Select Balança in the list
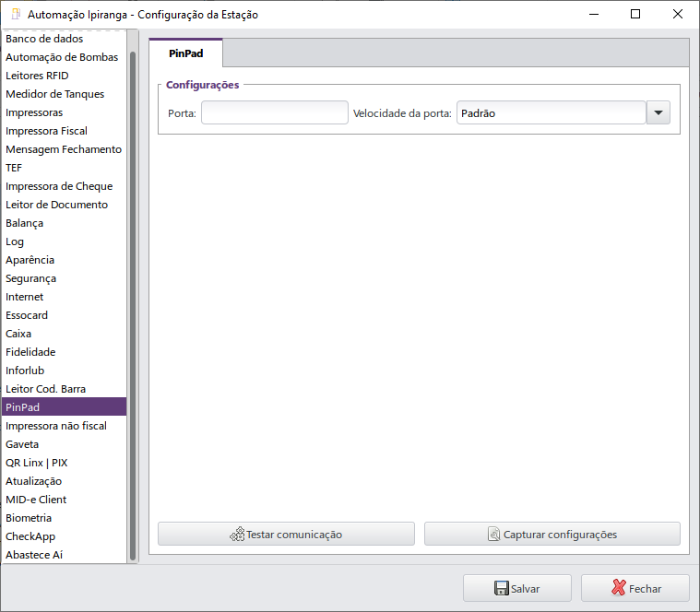 click(x=65, y=223)
